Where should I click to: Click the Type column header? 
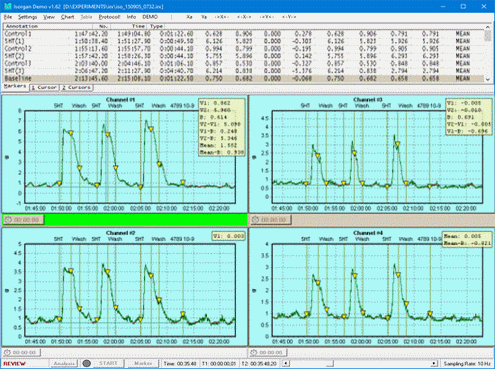click(156, 26)
